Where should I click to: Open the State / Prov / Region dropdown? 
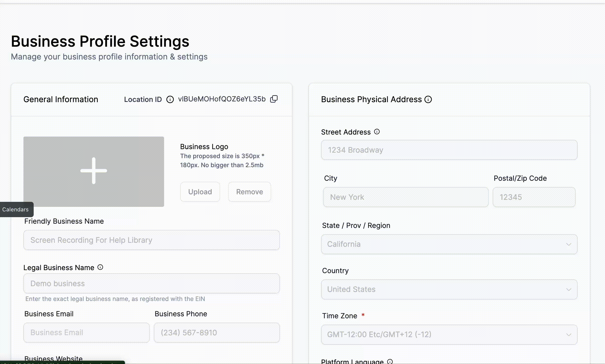pyautogui.click(x=449, y=244)
